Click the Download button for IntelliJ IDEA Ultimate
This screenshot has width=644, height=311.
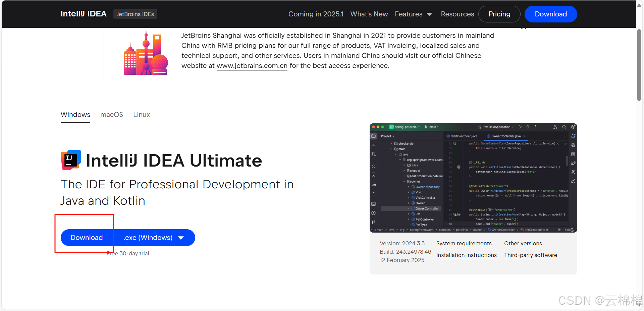pos(87,238)
